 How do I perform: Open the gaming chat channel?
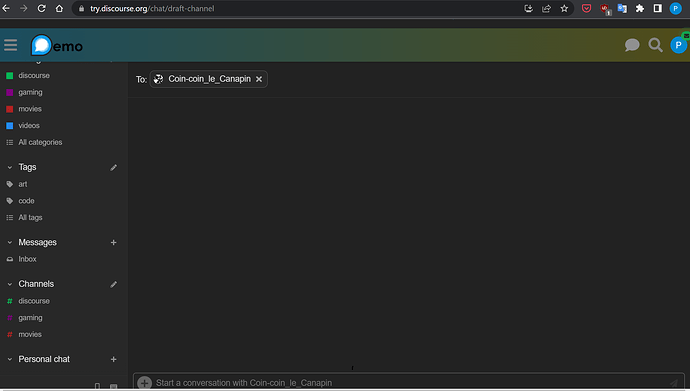coord(30,318)
